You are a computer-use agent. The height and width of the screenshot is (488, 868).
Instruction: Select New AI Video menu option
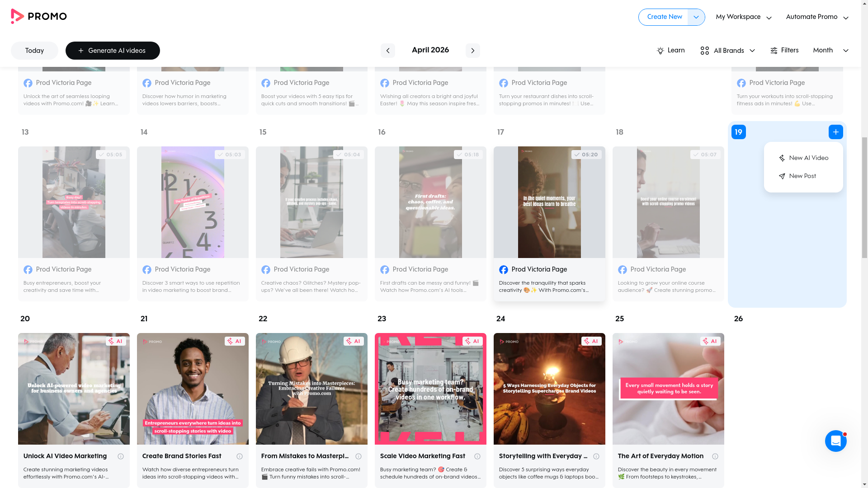(x=803, y=158)
